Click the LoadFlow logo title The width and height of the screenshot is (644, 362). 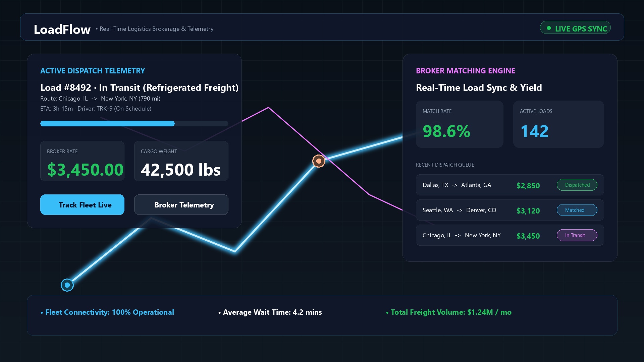[x=62, y=29]
